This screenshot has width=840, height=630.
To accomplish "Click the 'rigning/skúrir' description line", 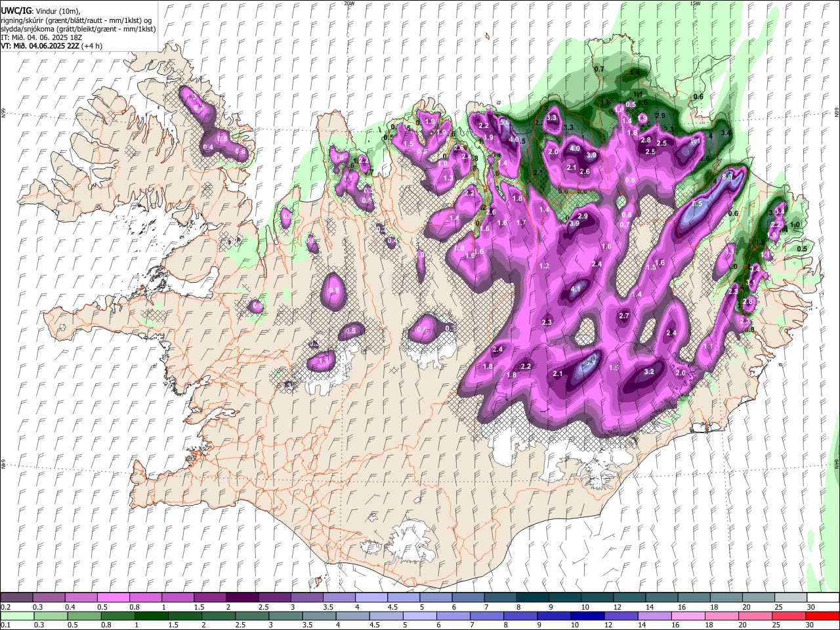I will (x=76, y=20).
